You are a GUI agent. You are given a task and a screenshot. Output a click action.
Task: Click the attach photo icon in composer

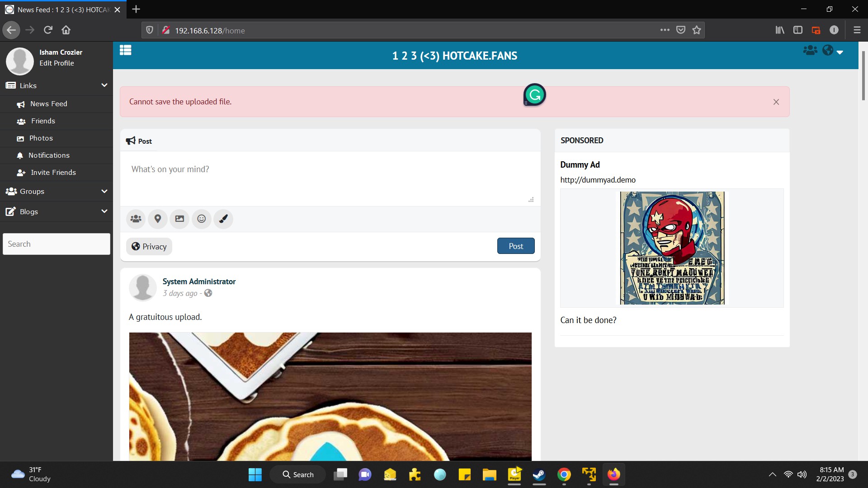[179, 219]
